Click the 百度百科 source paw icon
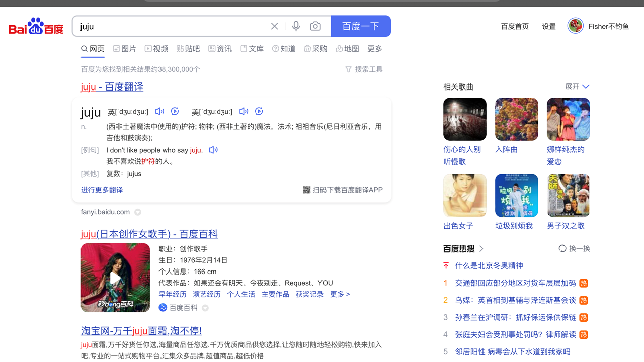Image resolution: width=644 pixels, height=362 pixels. 163,307
